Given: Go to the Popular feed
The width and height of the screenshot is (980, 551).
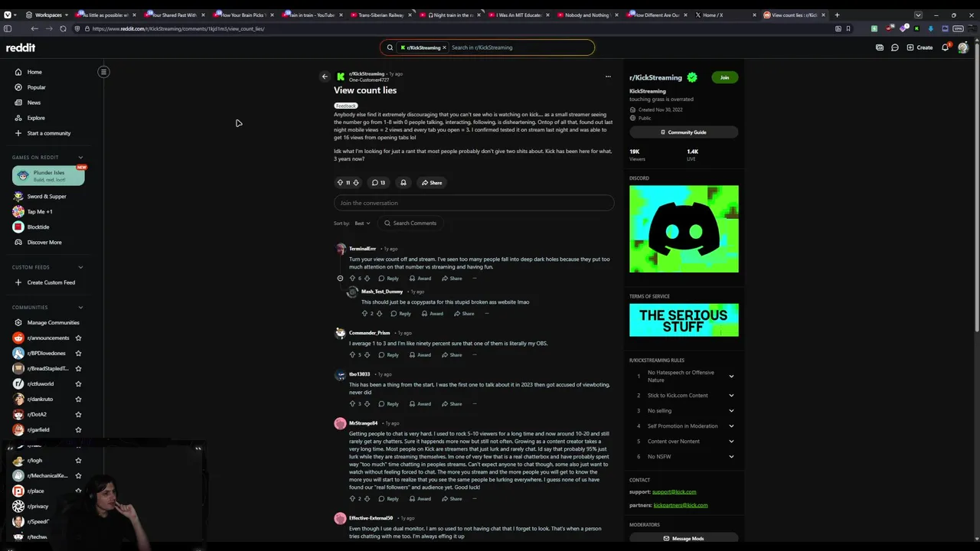Looking at the screenshot, I should coord(36,87).
